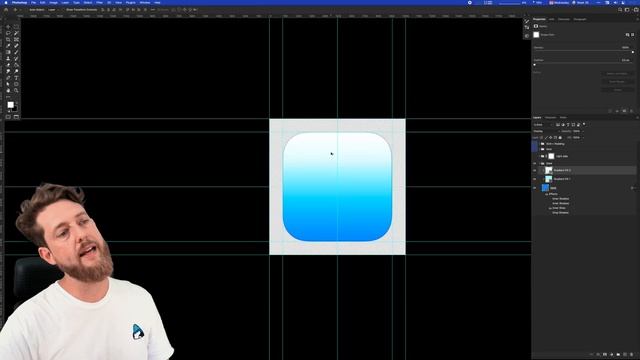Viewport: 640px width, 360px height.
Task: Turn layer filtering on or off switch
Action: pyautogui.click(x=584, y=124)
